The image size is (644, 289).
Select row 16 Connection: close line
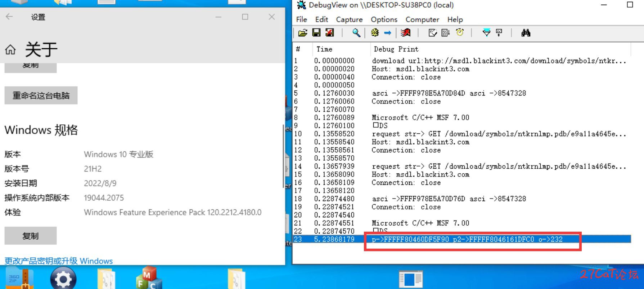tap(462, 182)
